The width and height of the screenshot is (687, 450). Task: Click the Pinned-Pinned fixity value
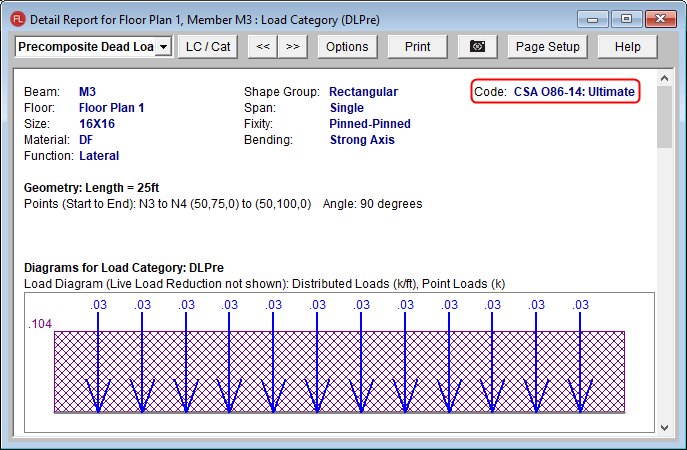coord(369,124)
